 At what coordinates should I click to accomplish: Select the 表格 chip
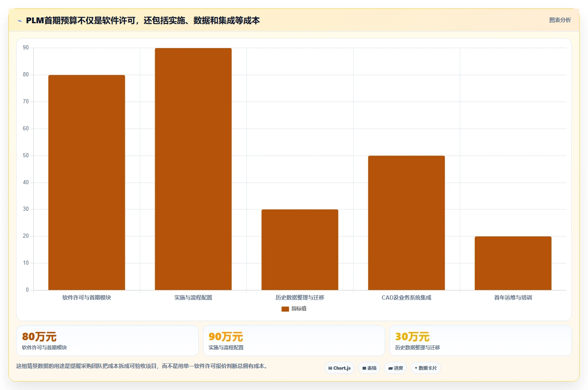click(369, 368)
